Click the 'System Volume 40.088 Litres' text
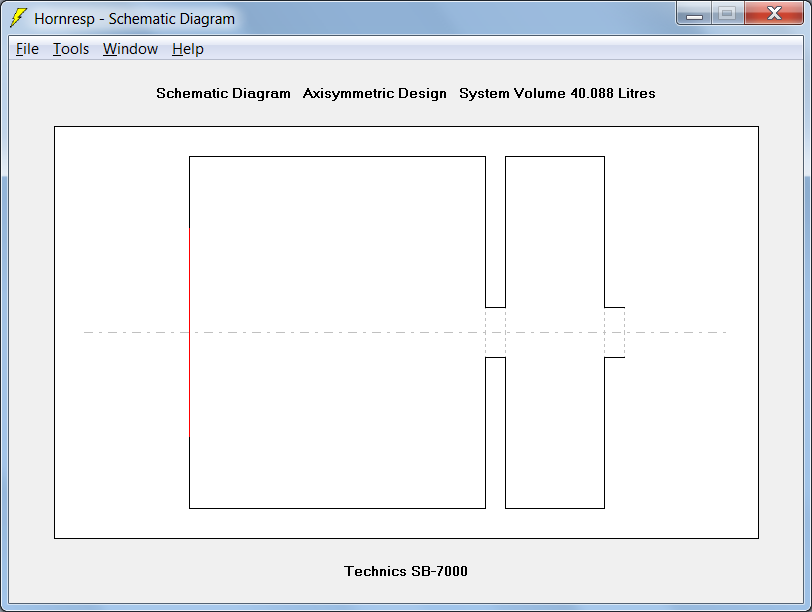Image resolution: width=812 pixels, height=612 pixels. point(557,93)
